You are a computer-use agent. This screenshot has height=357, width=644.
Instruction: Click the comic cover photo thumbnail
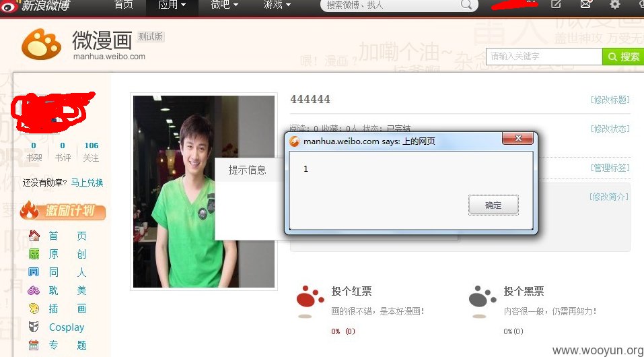click(204, 192)
